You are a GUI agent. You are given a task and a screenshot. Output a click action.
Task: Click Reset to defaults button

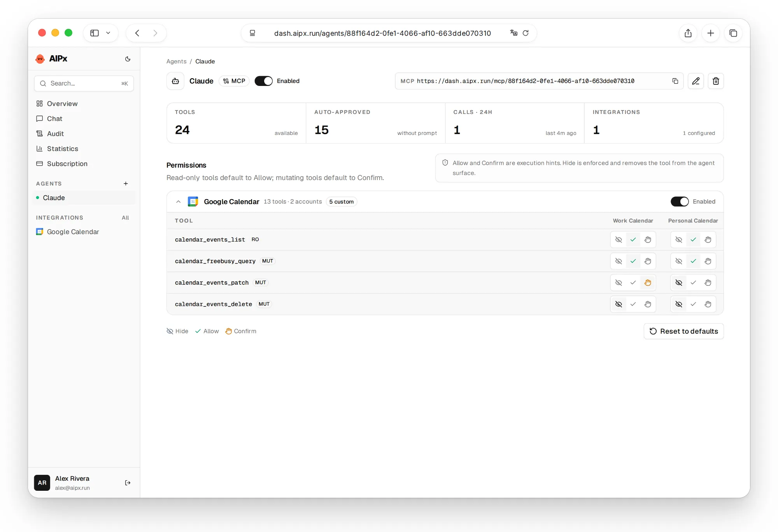point(683,331)
